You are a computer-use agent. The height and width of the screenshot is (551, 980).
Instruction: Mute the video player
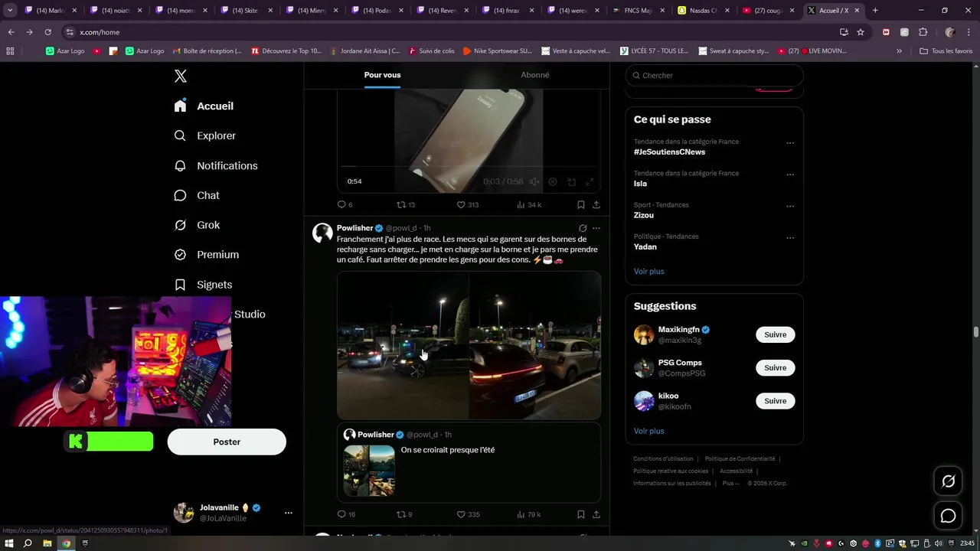pos(534,181)
